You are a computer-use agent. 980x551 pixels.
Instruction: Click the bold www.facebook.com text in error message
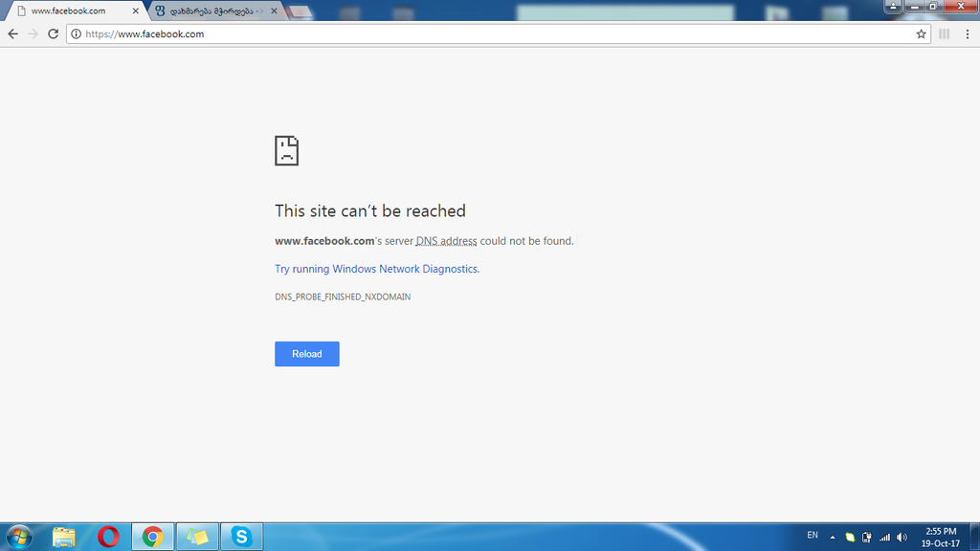click(x=324, y=241)
